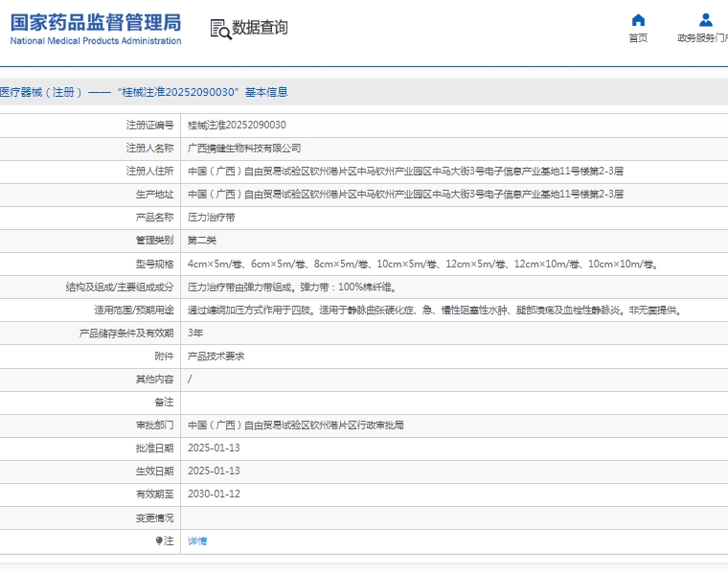Click registrant name 广西携健生物科技有限公司
This screenshot has width=728, height=575.
(x=244, y=149)
